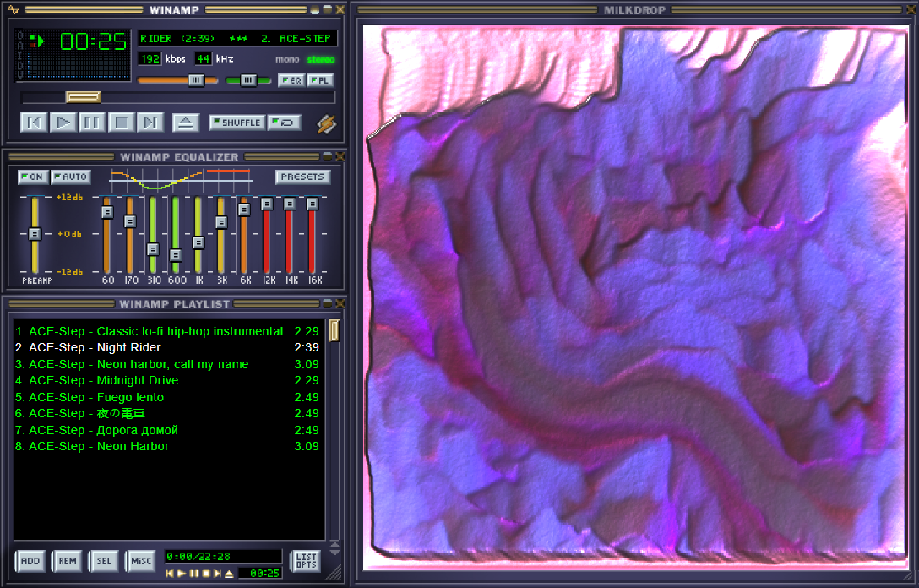919x588 pixels.
Task: Click the scrolling song title display
Action: pyautogui.click(x=237, y=39)
